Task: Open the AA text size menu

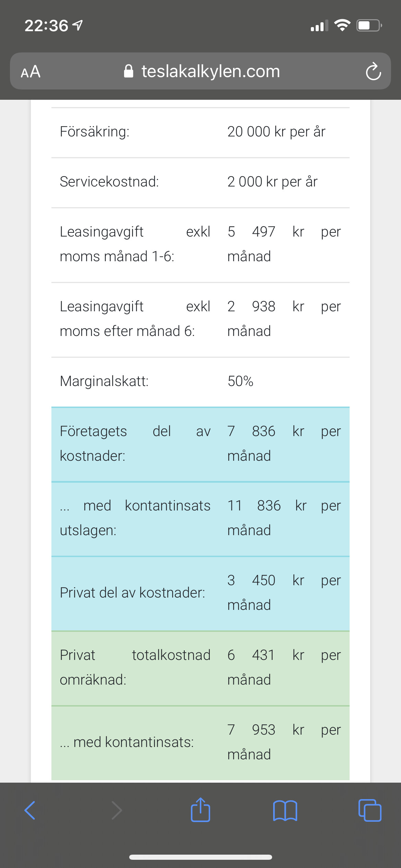Action: click(x=31, y=72)
